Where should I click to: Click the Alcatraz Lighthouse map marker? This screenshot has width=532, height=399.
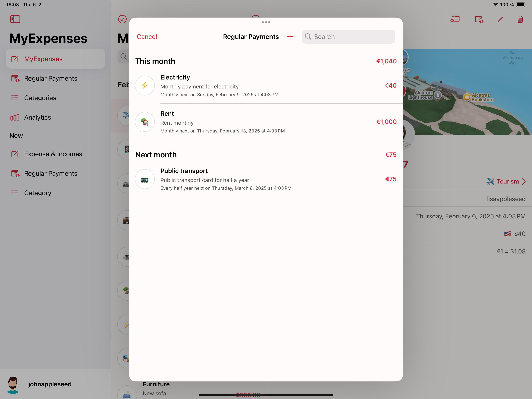pos(438,95)
